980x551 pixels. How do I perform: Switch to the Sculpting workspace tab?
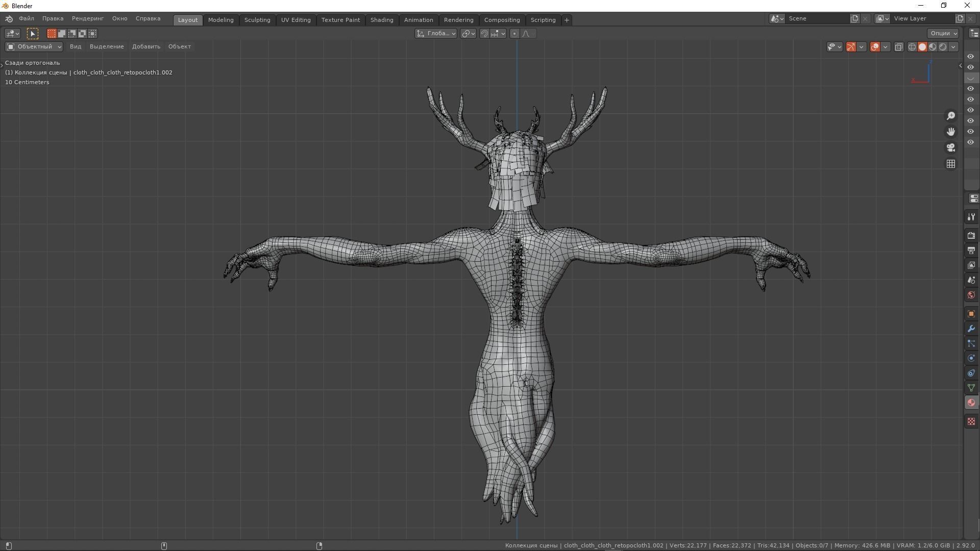point(257,20)
